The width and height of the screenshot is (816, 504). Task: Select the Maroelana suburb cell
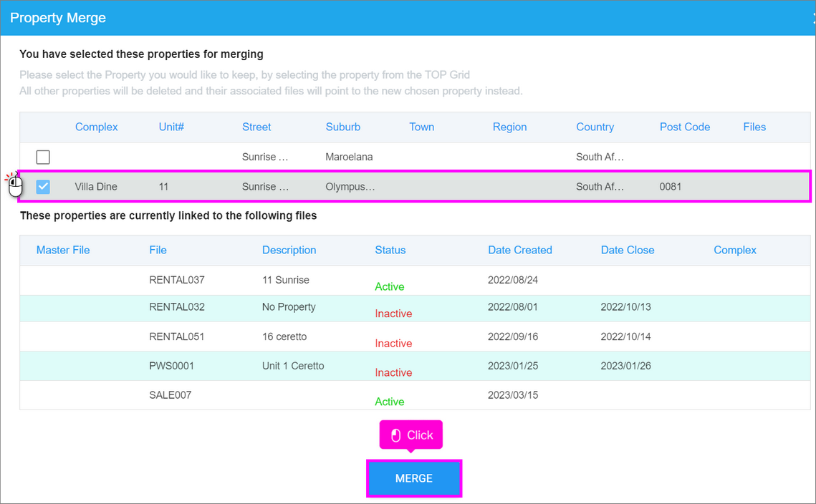349,157
